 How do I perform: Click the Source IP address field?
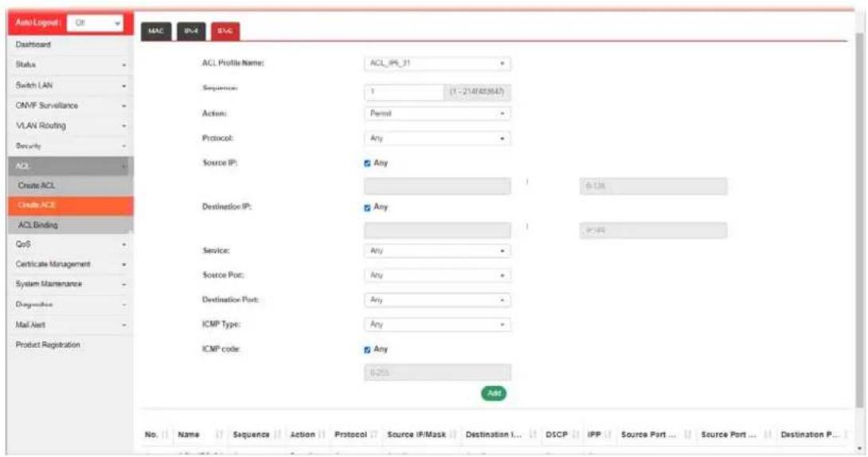(437, 186)
